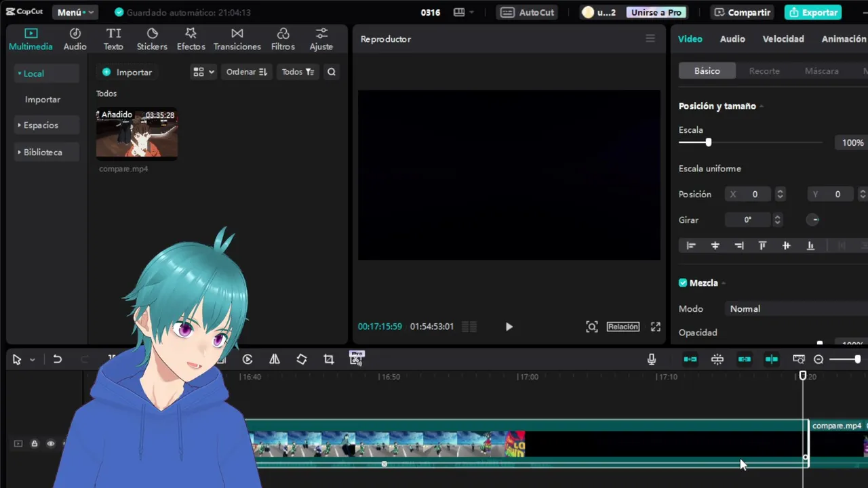Click the crop tool icon
Viewport: 868px width, 488px height.
click(329, 359)
